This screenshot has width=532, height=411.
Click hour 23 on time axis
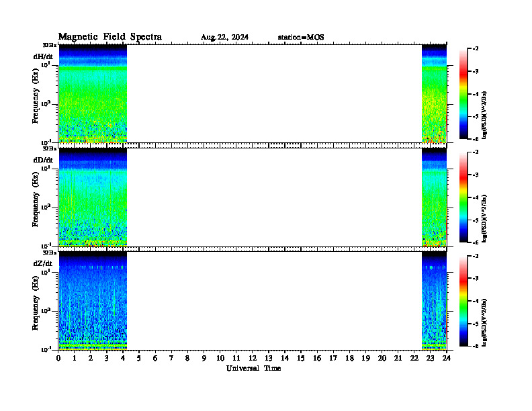[x=430, y=359]
